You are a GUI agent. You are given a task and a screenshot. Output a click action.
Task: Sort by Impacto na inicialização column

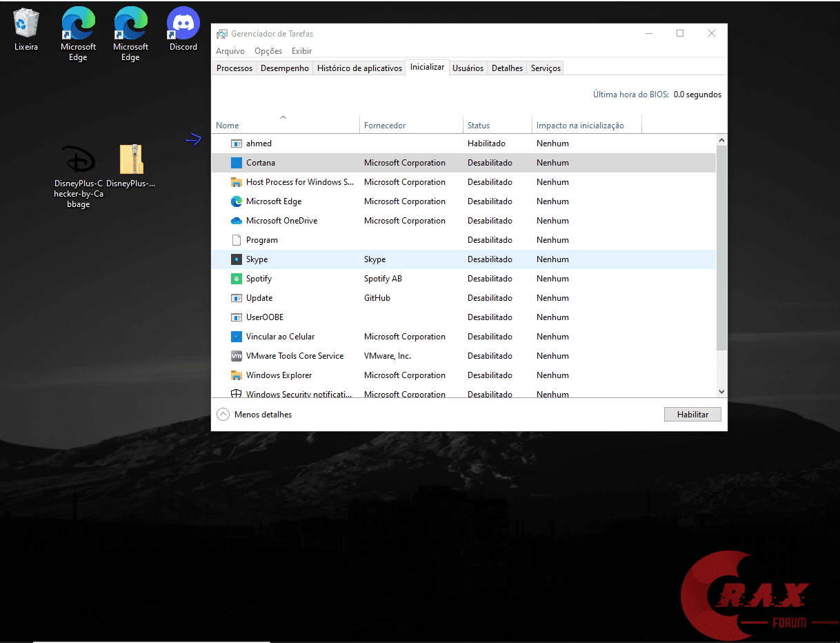(580, 126)
